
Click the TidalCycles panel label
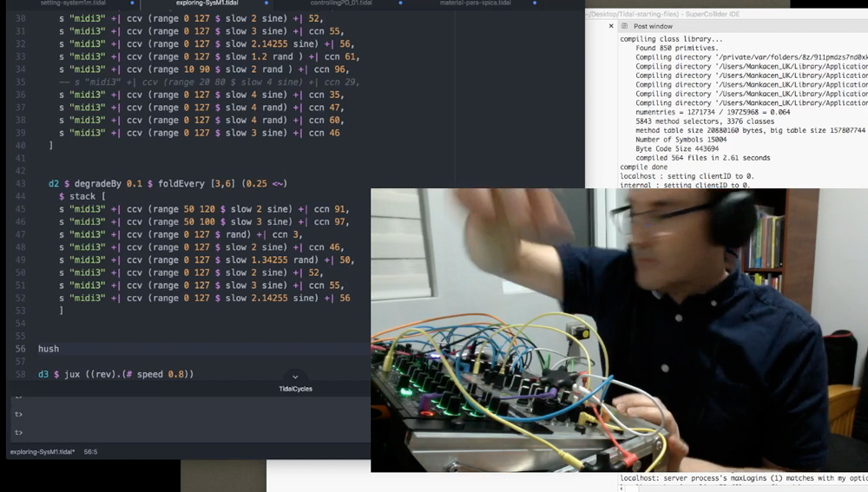(295, 389)
